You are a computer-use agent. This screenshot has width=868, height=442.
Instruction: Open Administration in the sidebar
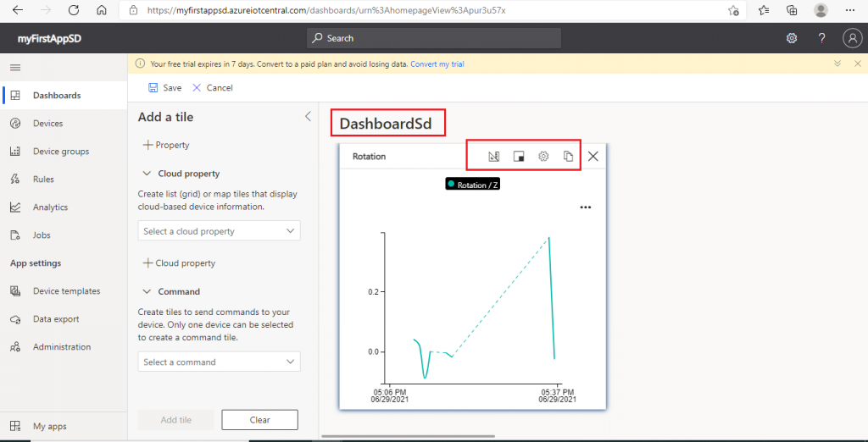64,347
